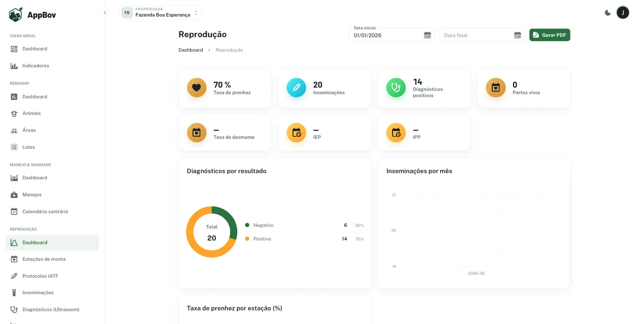Viewport: 644px width, 324px height.
Task: Open the user avatar J menu
Action: (623, 13)
